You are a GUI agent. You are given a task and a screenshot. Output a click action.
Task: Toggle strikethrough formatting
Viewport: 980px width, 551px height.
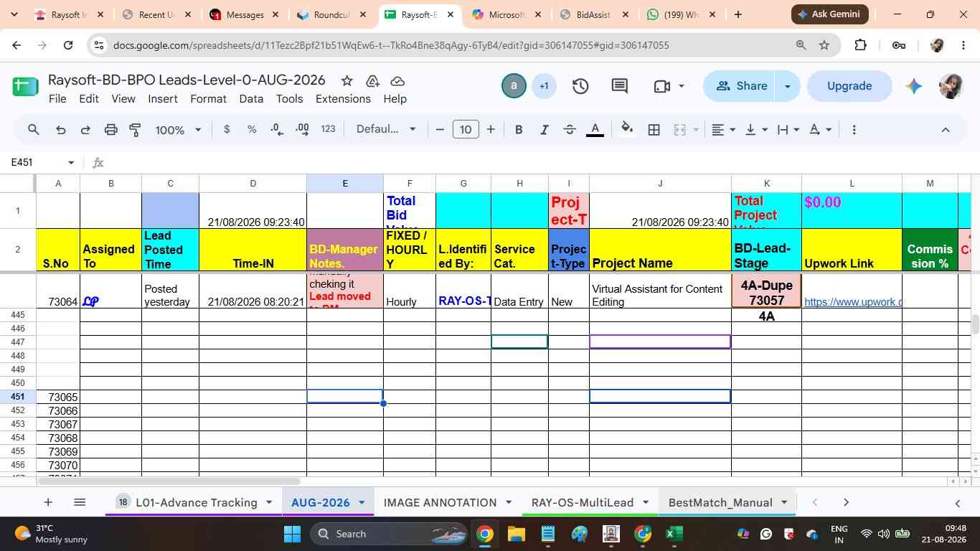pyautogui.click(x=570, y=130)
